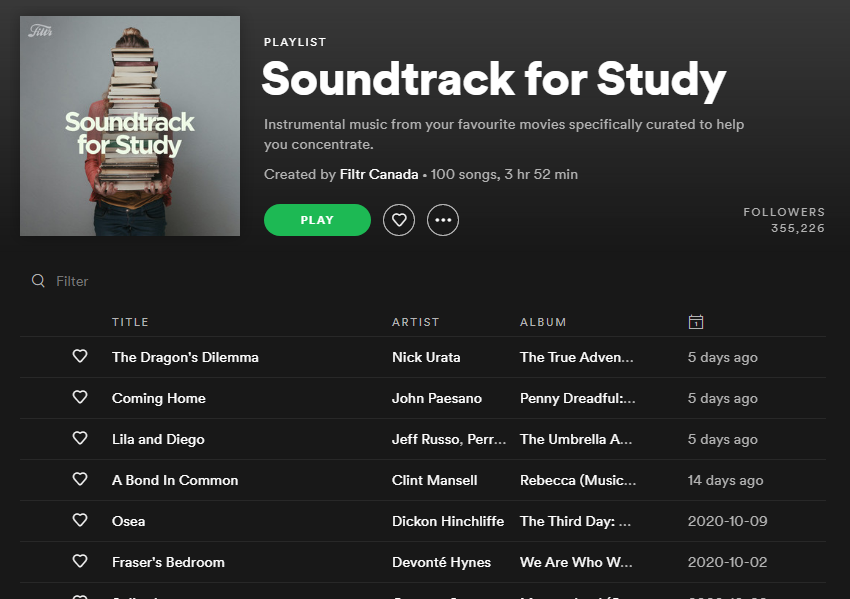Select the song Lila and Diego
The width and height of the screenshot is (850, 599).
click(x=160, y=439)
